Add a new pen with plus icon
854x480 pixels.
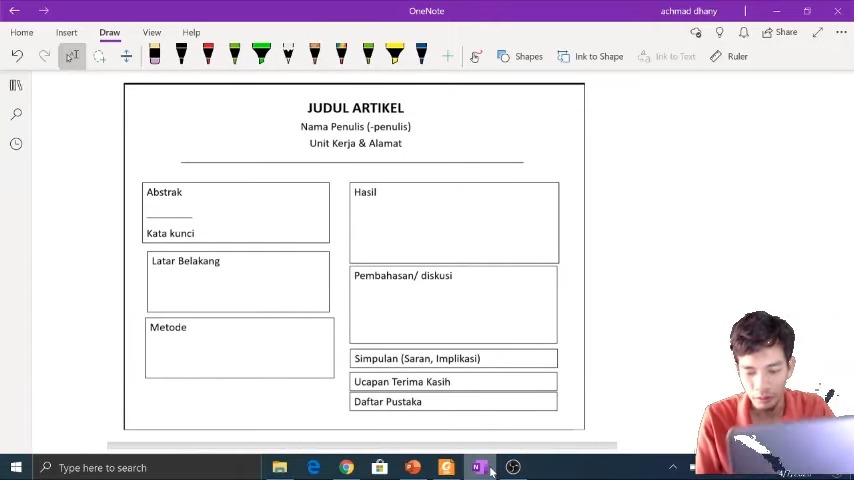tap(448, 56)
